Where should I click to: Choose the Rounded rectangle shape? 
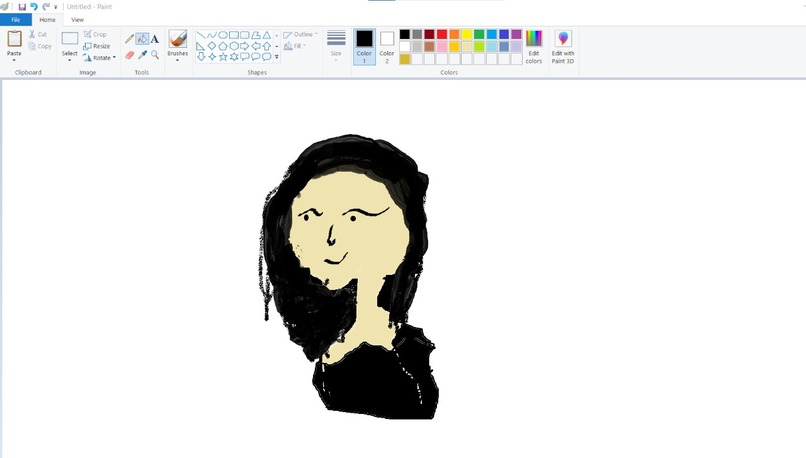(x=245, y=35)
